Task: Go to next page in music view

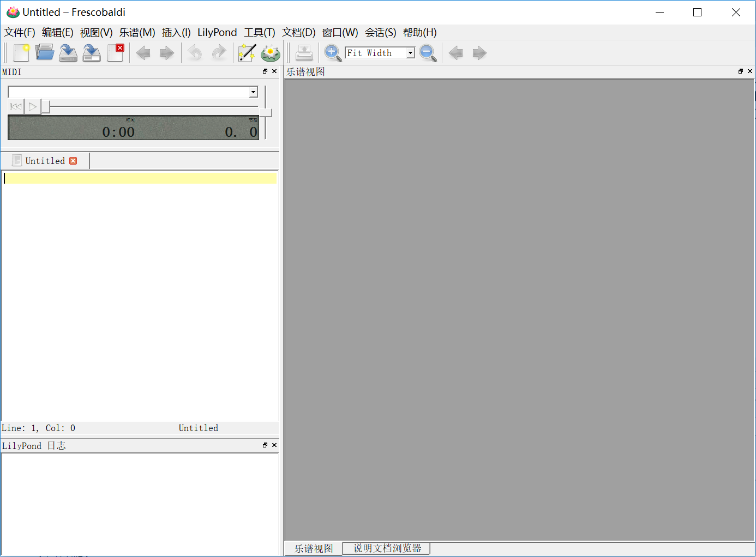Action: point(479,53)
